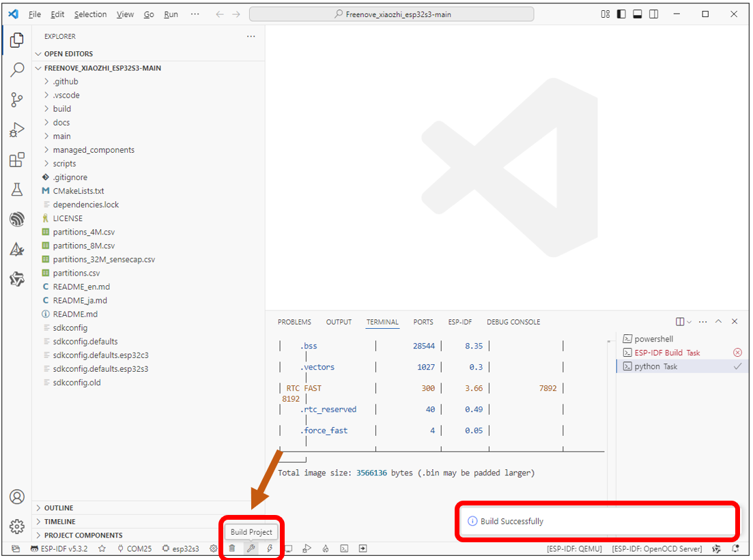Maximize the panel with the chevron-up button
Image resolution: width=753 pixels, height=560 pixels.
[718, 321]
